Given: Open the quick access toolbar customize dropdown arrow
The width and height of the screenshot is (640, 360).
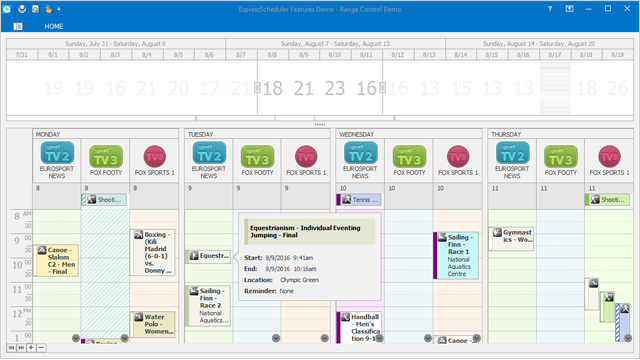Looking at the screenshot, I should pyautogui.click(x=59, y=9).
